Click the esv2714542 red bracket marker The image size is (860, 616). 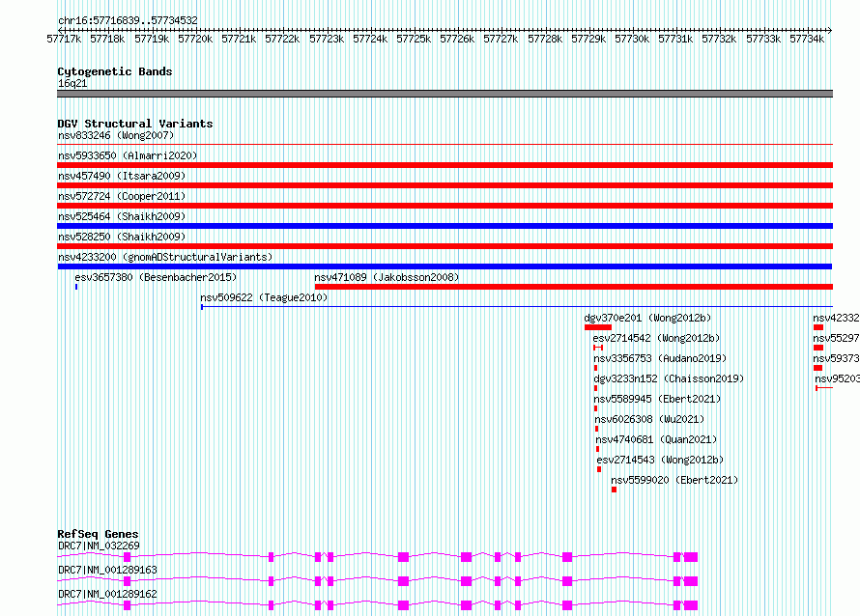(x=598, y=348)
